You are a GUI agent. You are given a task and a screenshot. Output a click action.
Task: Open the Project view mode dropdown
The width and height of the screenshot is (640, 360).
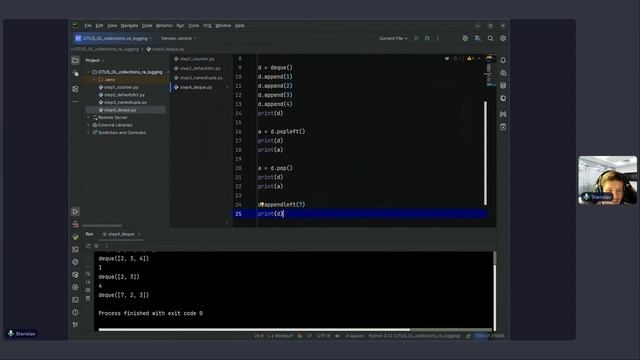pyautogui.click(x=95, y=60)
